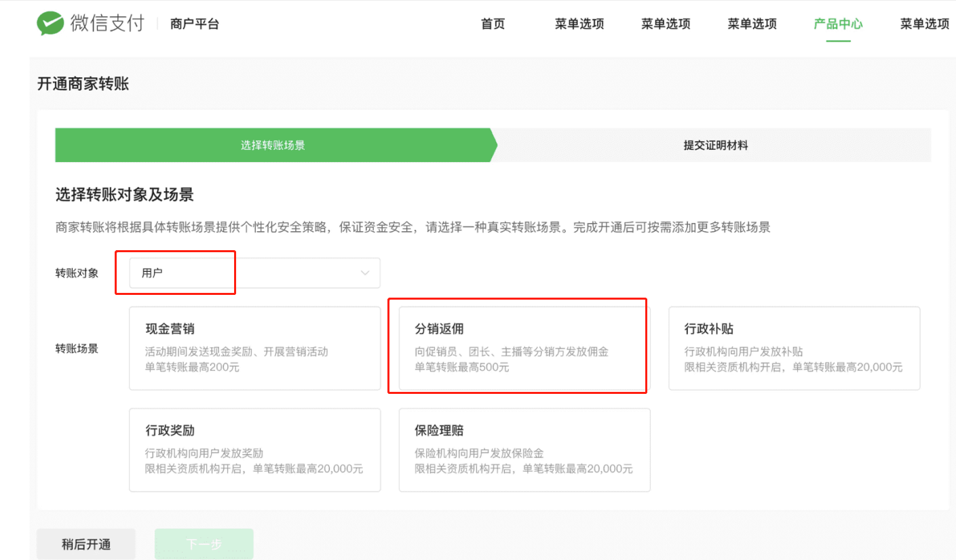Open the 产品中心 navigation tab
The width and height of the screenshot is (956, 560).
(838, 24)
